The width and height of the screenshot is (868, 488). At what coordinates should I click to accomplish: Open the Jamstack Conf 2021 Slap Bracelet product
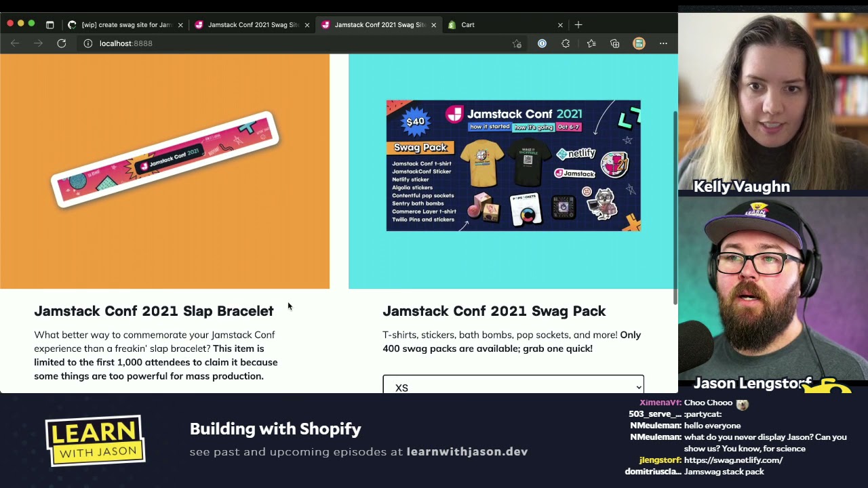click(x=153, y=311)
